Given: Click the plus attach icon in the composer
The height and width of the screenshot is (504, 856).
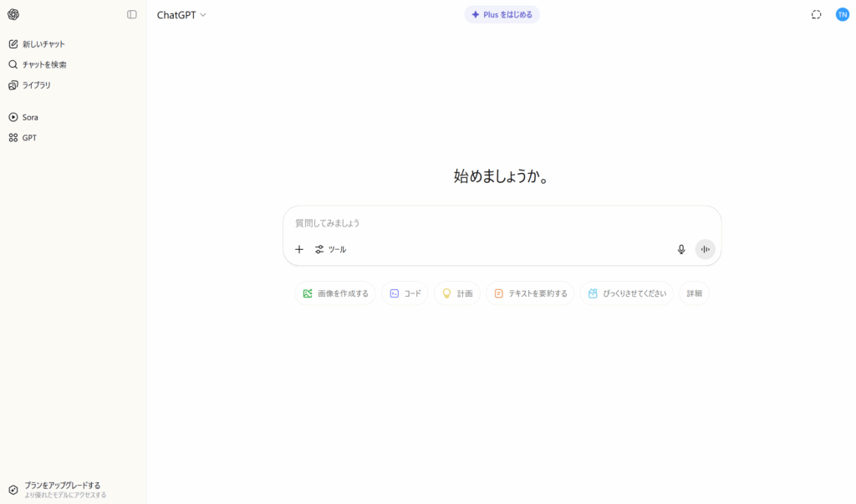Looking at the screenshot, I should [299, 250].
